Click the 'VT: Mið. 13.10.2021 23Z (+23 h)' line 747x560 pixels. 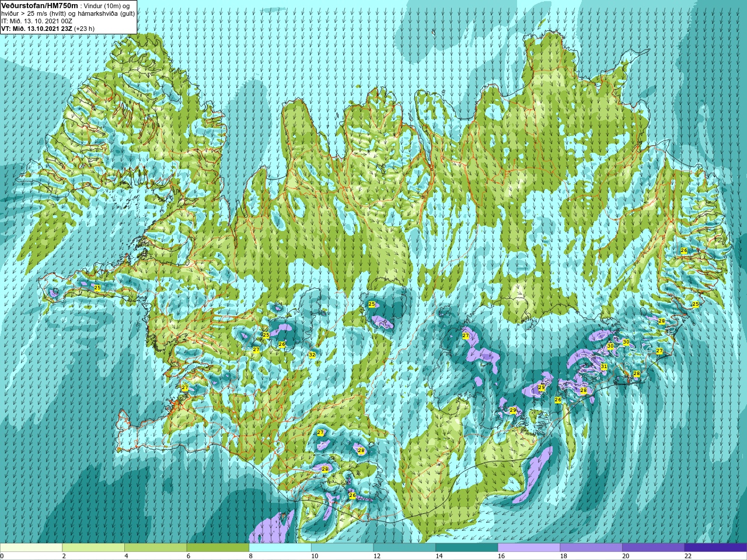coord(48,29)
